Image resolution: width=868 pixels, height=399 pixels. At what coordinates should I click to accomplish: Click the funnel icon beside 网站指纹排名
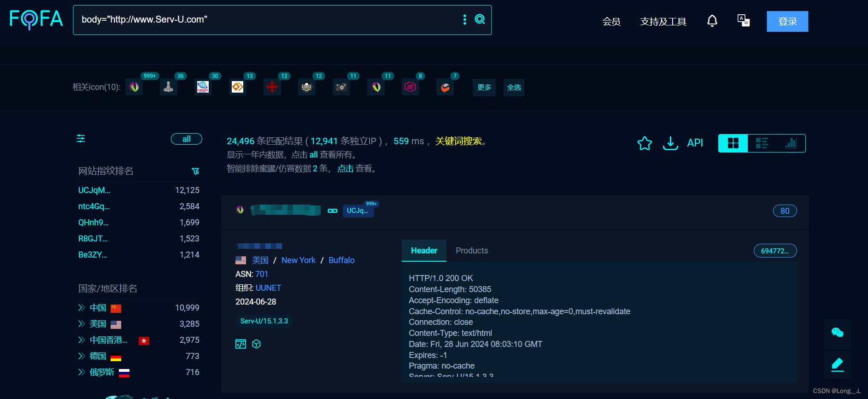tap(195, 171)
